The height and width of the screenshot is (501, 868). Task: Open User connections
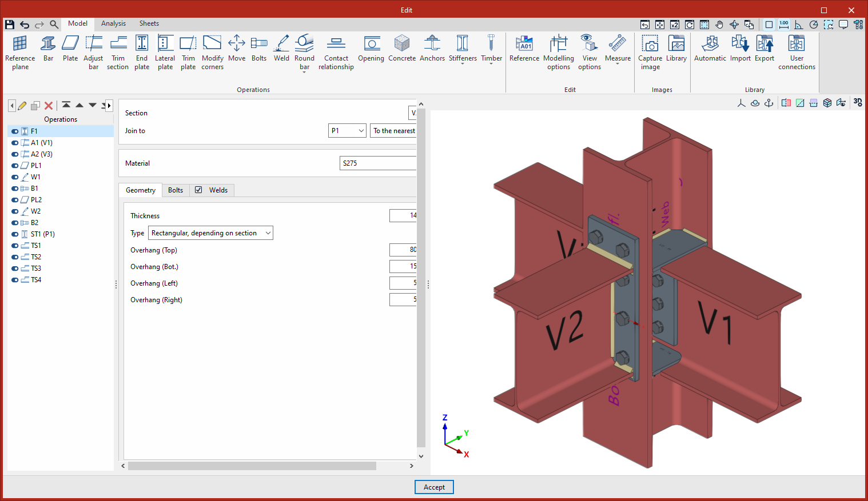pyautogui.click(x=797, y=53)
